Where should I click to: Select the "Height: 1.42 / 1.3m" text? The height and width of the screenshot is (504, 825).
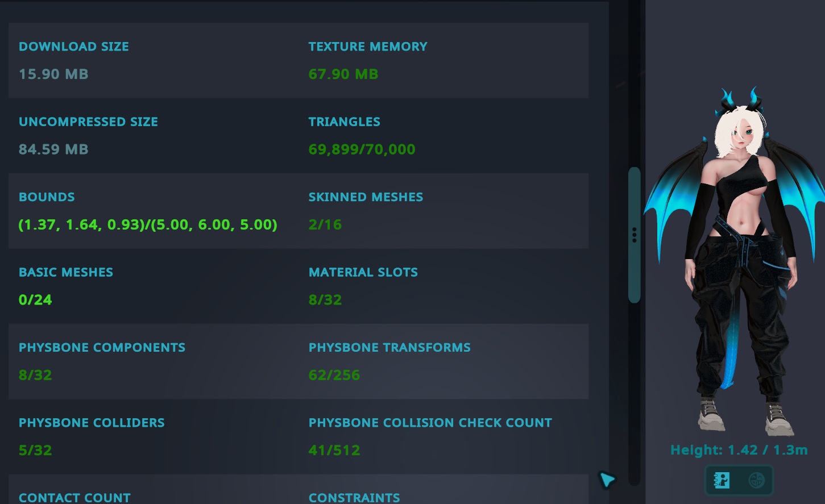739,450
